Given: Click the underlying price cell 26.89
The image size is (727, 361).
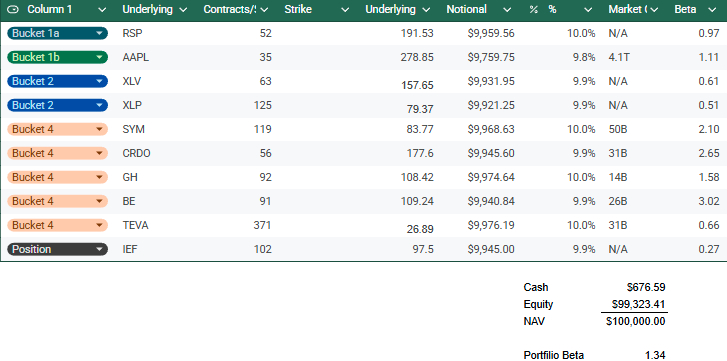Looking at the screenshot, I should coord(420,229).
